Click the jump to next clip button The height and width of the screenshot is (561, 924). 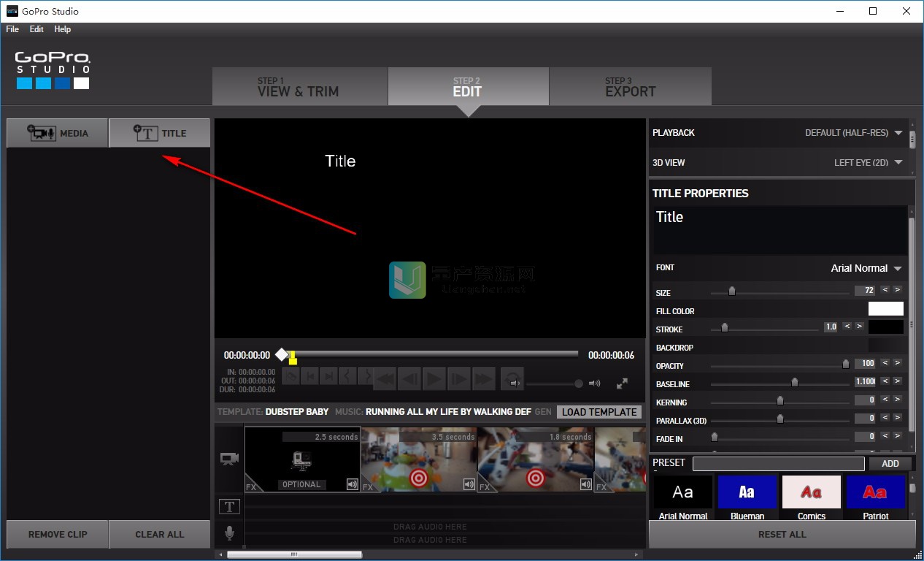click(329, 376)
